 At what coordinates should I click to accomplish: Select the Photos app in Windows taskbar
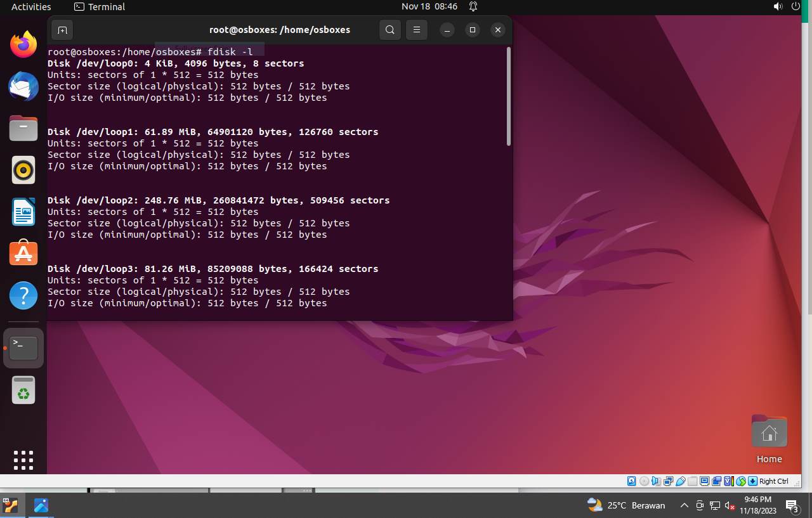(41, 505)
